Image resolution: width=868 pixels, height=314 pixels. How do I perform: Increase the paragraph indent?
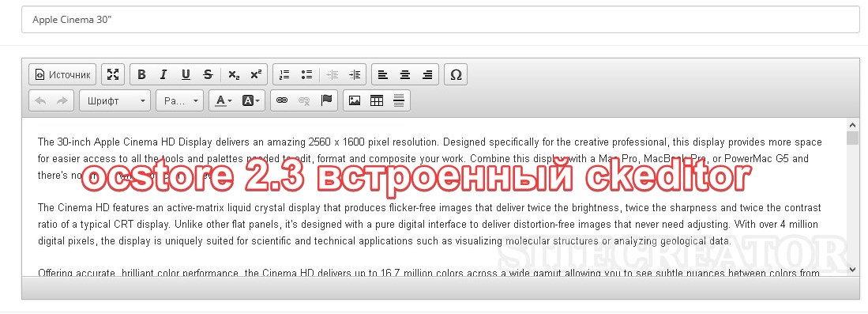[x=355, y=74]
